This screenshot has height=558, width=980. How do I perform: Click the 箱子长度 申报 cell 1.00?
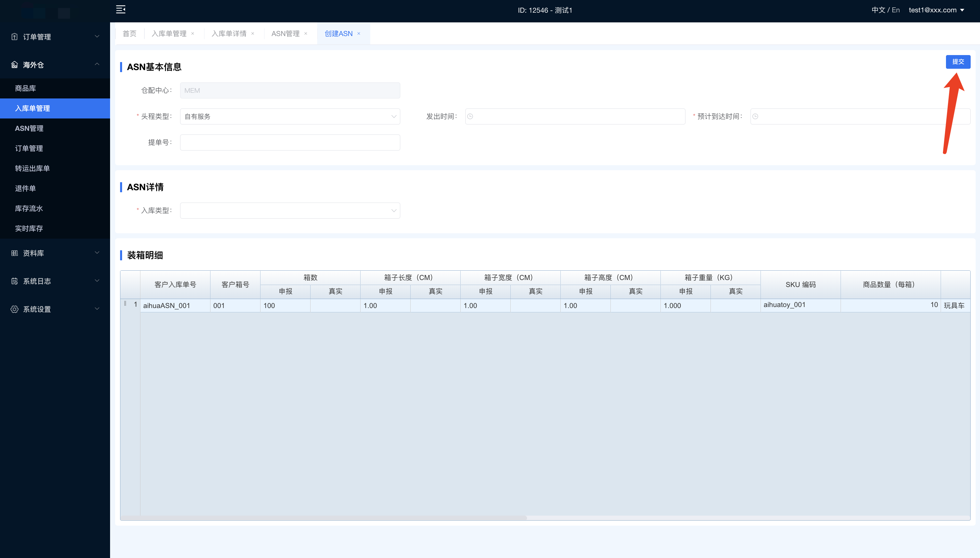point(385,305)
